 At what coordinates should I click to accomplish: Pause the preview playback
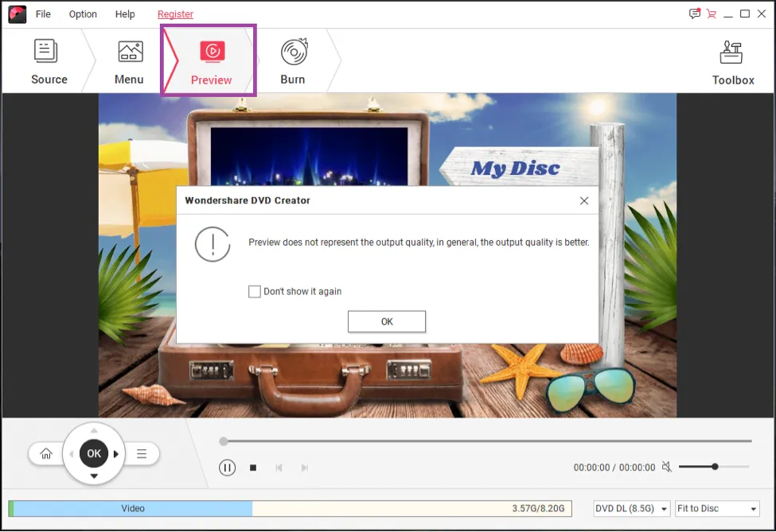click(x=227, y=468)
